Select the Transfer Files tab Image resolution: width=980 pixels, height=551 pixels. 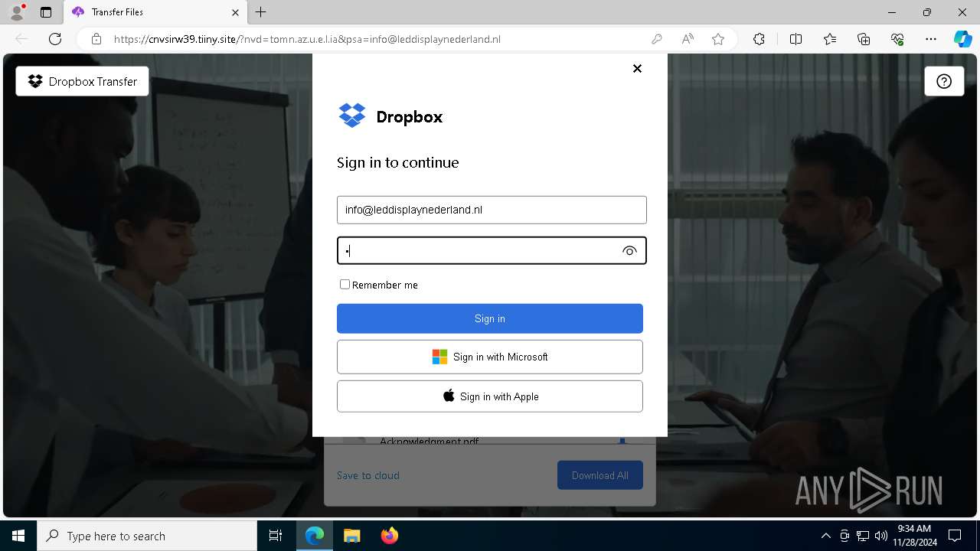[x=155, y=12]
